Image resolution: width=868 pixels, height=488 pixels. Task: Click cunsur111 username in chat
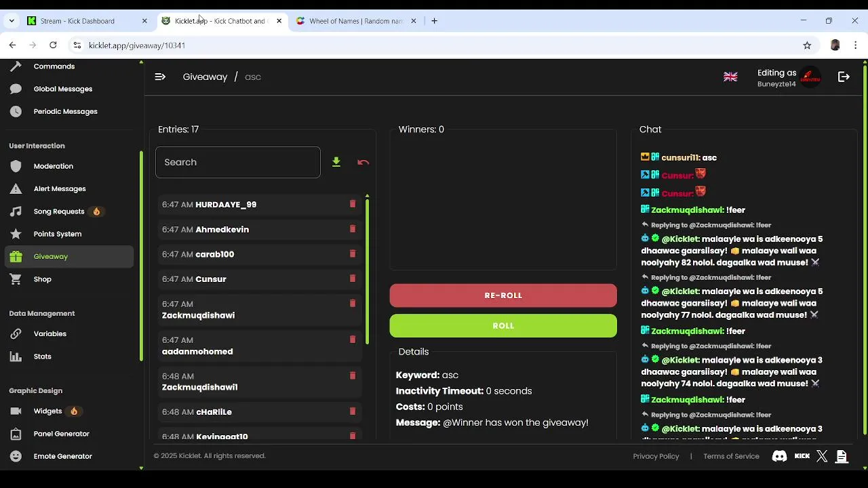(680, 157)
